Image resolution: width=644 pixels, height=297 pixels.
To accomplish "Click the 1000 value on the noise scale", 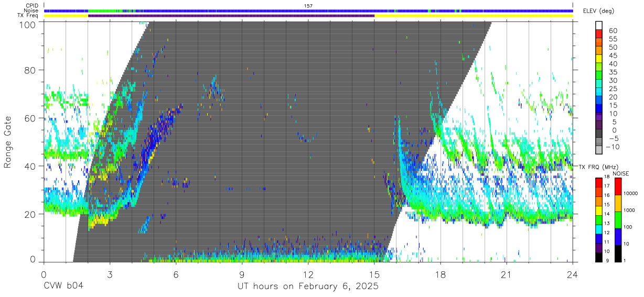I will (x=630, y=210).
